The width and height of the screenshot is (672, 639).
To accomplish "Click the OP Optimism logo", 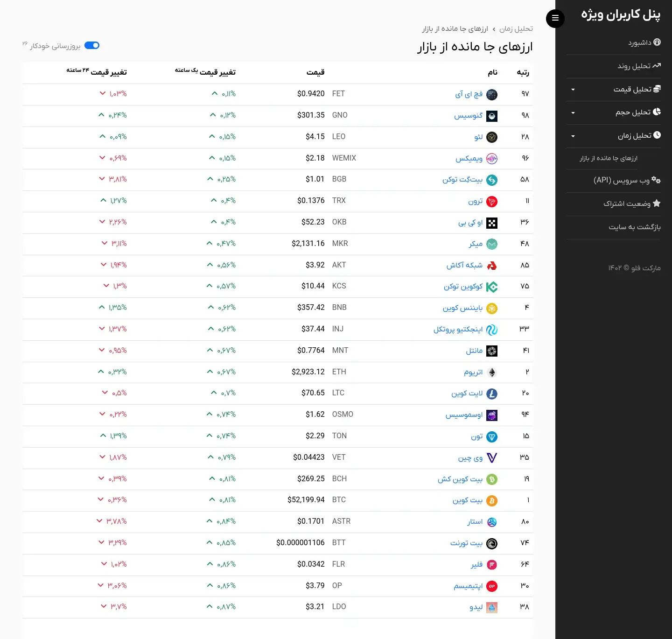I will 492,586.
